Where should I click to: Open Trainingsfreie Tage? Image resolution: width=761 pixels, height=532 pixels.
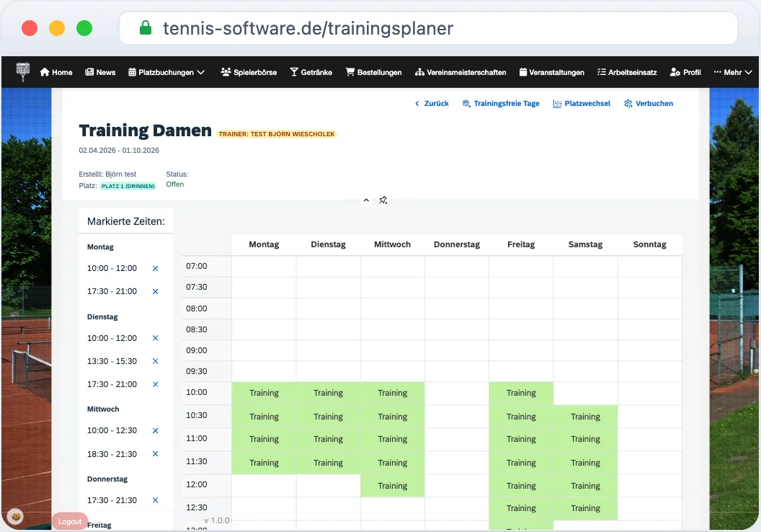tap(501, 103)
